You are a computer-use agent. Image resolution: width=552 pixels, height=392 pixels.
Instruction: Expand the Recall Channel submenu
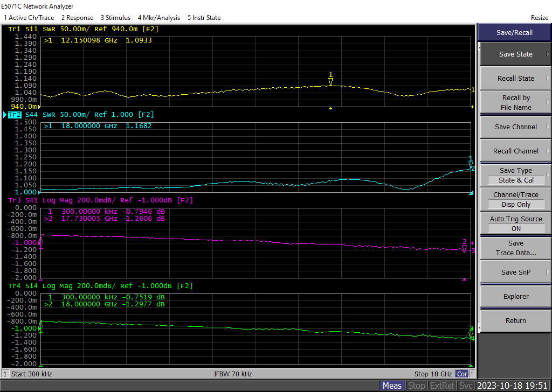(515, 151)
